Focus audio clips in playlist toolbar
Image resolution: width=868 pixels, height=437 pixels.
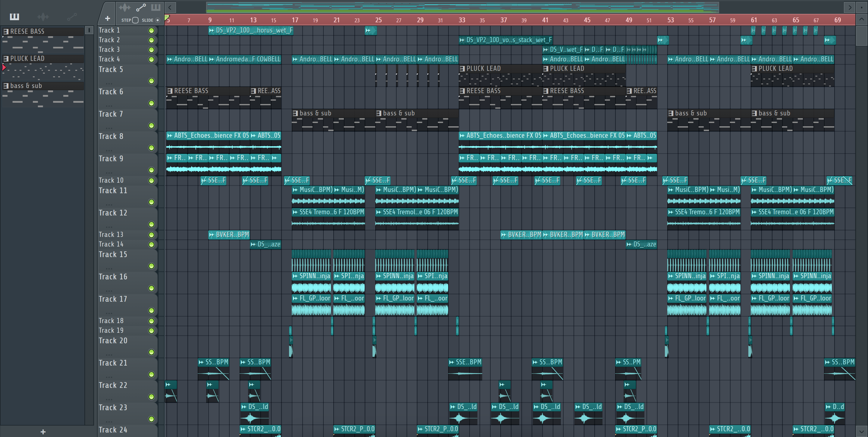(x=125, y=7)
